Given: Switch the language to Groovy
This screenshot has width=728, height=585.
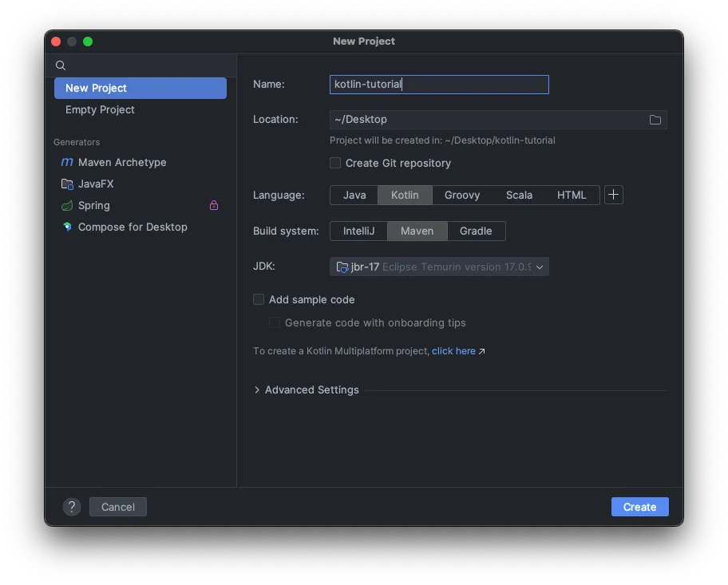Looking at the screenshot, I should [x=462, y=194].
